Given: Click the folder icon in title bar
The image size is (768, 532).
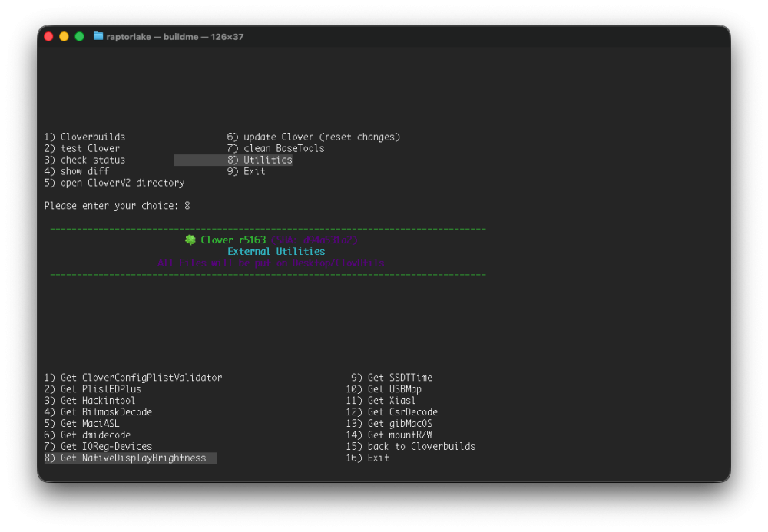Looking at the screenshot, I should [98, 36].
